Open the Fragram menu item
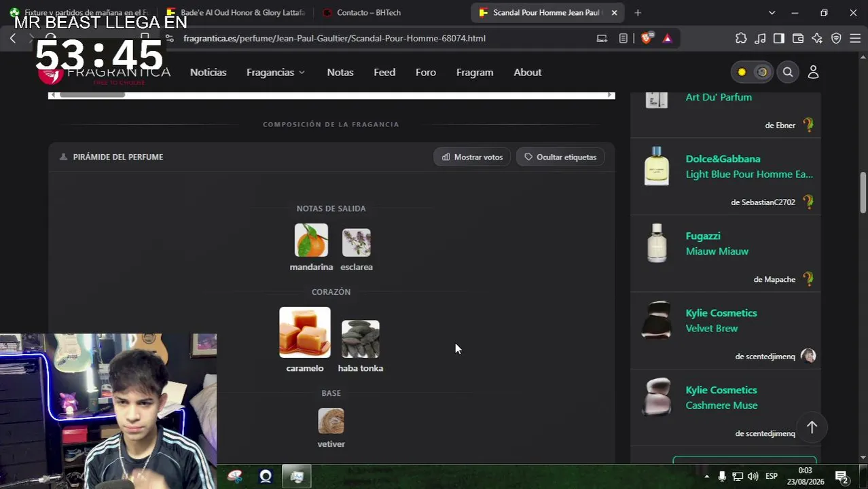868x489 pixels. (x=475, y=72)
